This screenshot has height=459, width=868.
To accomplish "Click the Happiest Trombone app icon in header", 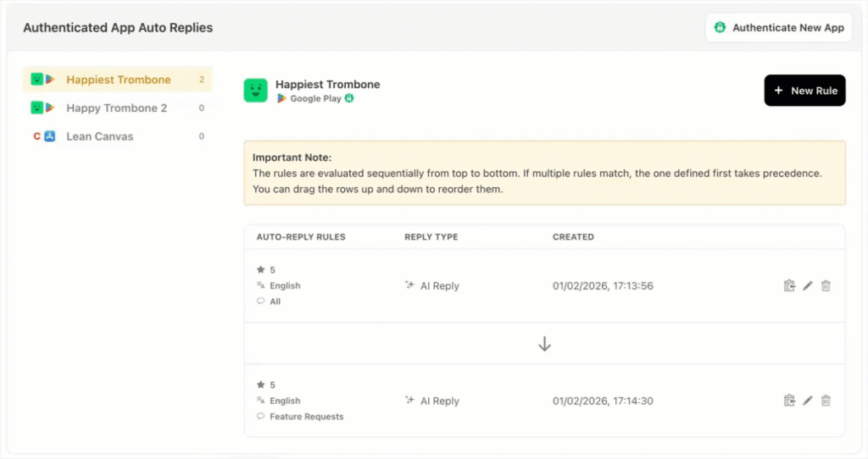I will point(255,91).
